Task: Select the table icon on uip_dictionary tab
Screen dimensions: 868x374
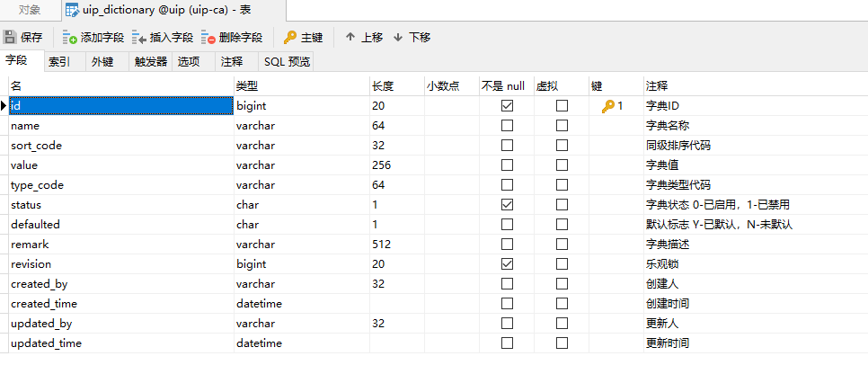Action: [x=72, y=10]
